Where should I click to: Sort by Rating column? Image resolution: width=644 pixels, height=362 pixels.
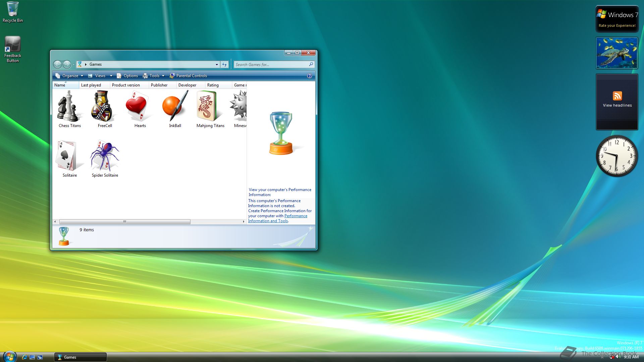tap(218, 85)
